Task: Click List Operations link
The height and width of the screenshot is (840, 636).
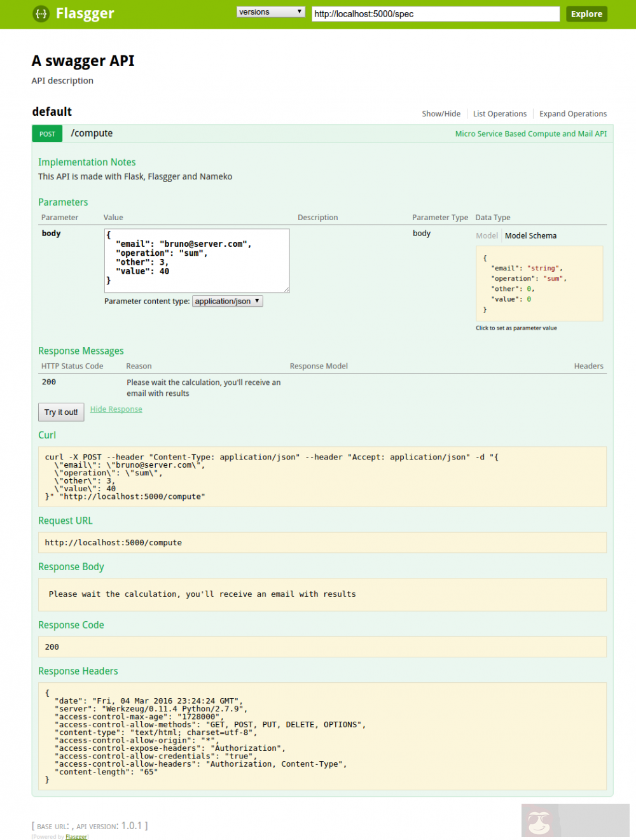Action: click(x=499, y=114)
